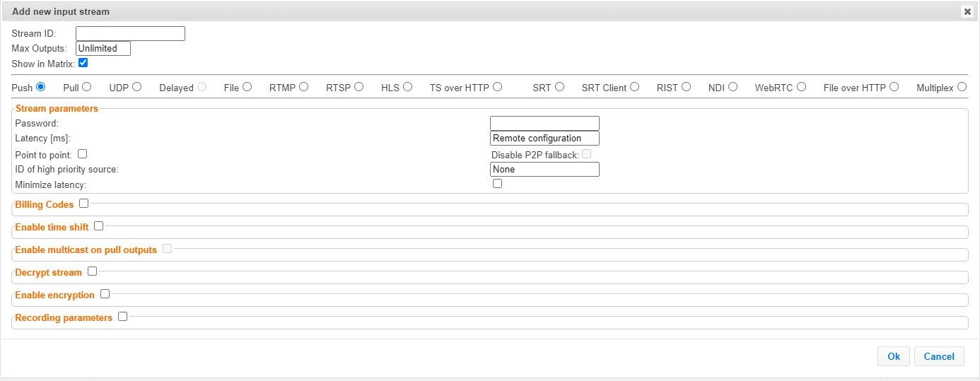Image resolution: width=980 pixels, height=381 pixels.
Task: Click the Enable multicast on pull outputs label
Action: click(86, 250)
